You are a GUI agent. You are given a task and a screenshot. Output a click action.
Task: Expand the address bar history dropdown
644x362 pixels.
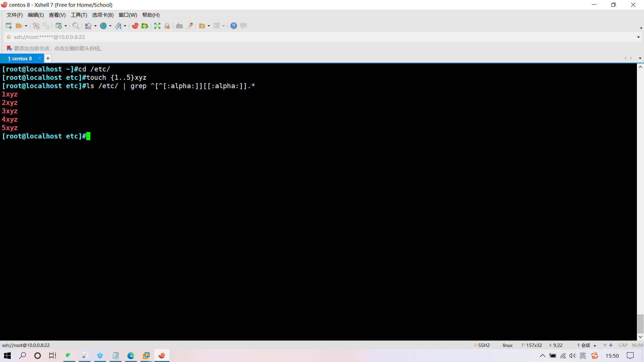click(638, 37)
